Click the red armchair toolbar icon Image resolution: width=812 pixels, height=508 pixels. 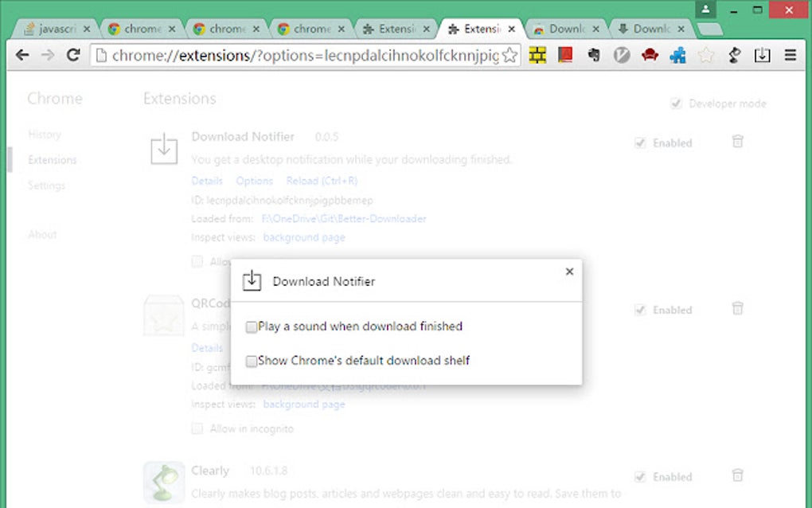coord(649,56)
